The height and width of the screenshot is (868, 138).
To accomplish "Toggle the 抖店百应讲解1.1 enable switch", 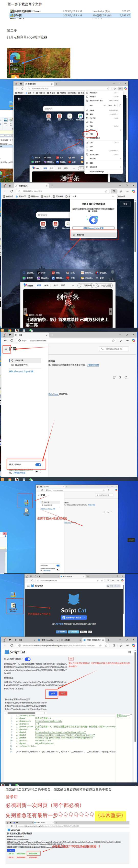I will click(x=28, y=659).
